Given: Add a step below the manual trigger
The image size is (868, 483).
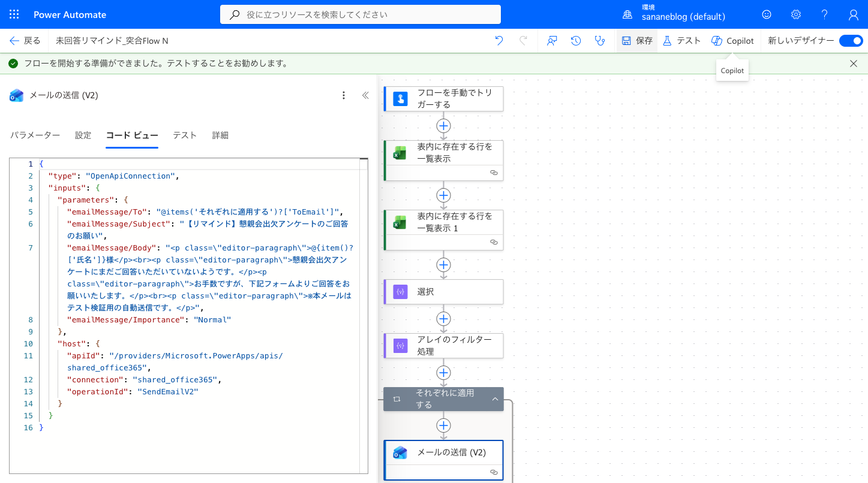Looking at the screenshot, I should coord(443,126).
